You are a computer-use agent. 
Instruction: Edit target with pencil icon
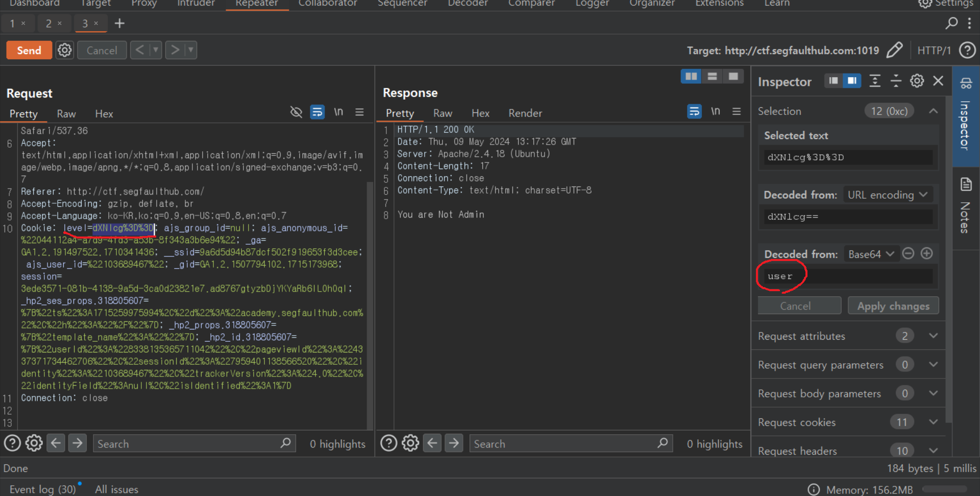pyautogui.click(x=894, y=50)
